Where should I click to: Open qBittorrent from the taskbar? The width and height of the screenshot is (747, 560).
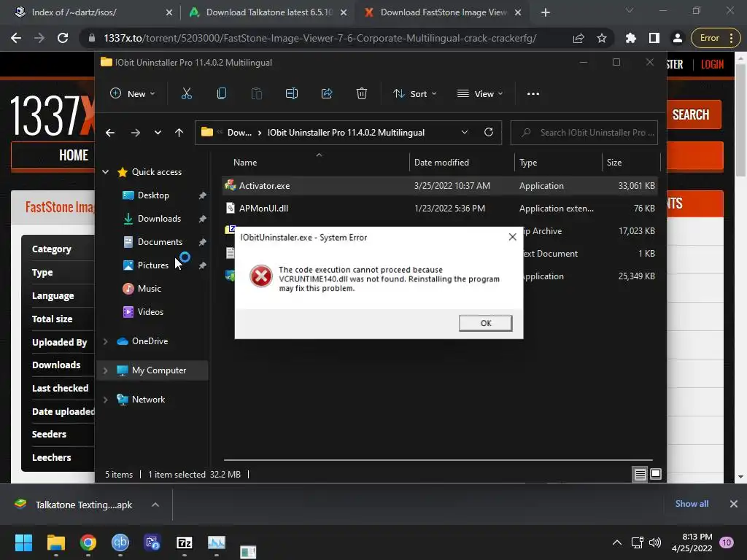(120, 542)
